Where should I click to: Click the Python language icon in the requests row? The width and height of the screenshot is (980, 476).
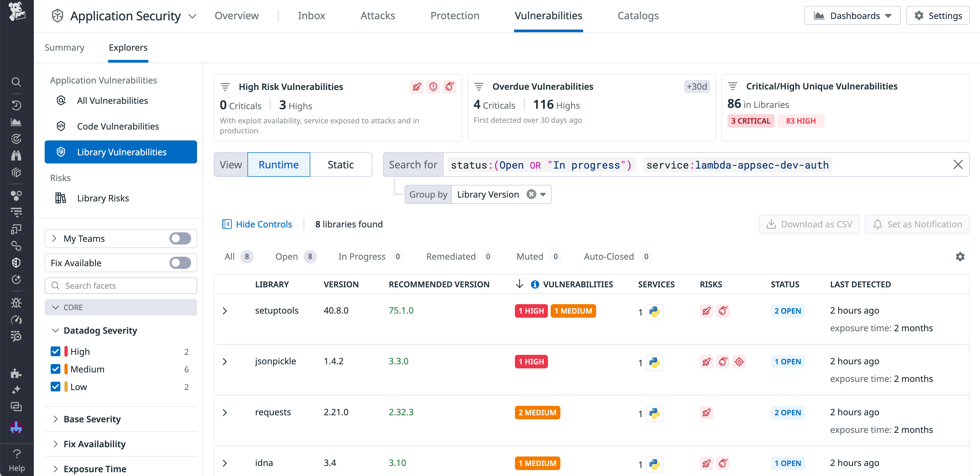[655, 413]
